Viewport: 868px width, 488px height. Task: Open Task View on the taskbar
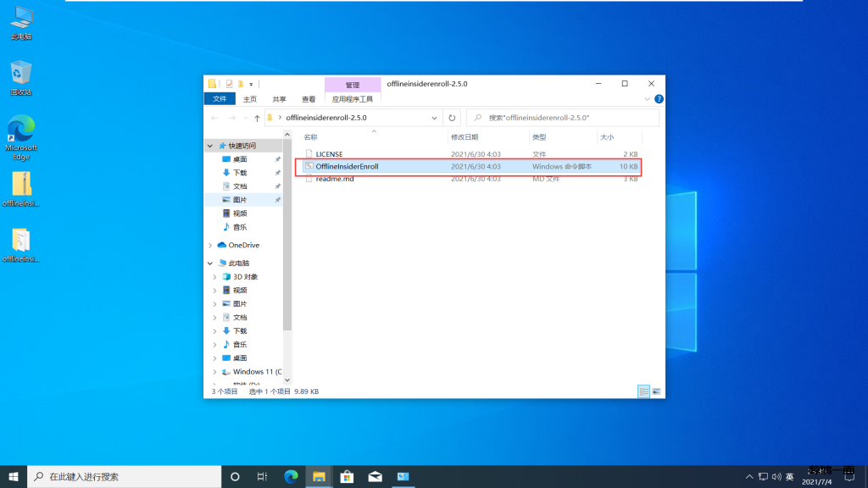263,476
